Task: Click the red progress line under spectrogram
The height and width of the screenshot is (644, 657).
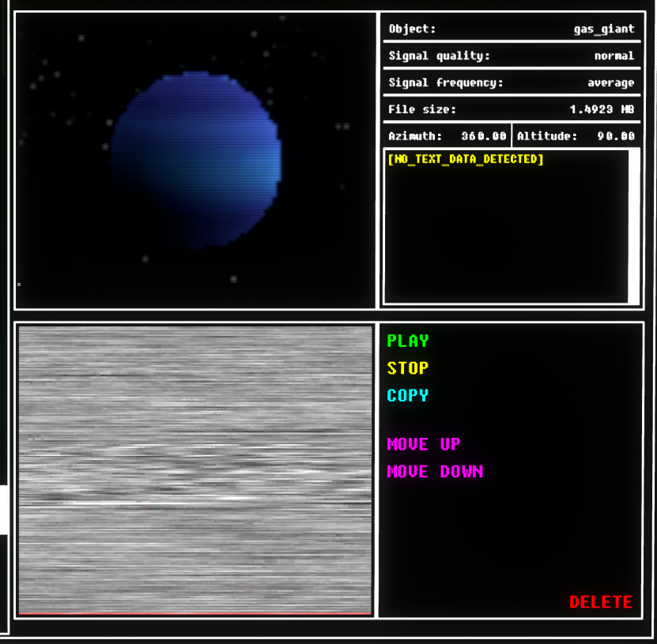Action: coord(194,612)
